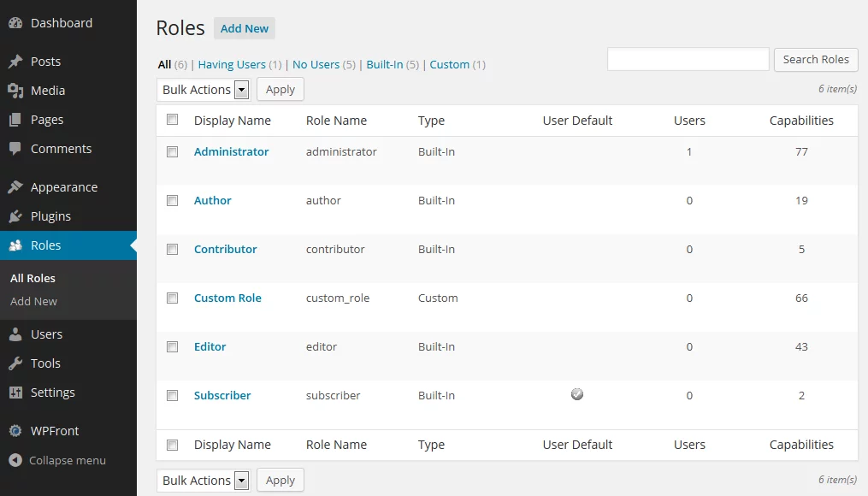Check the Administrator row checkbox
This screenshot has width=868, height=496.
point(172,151)
